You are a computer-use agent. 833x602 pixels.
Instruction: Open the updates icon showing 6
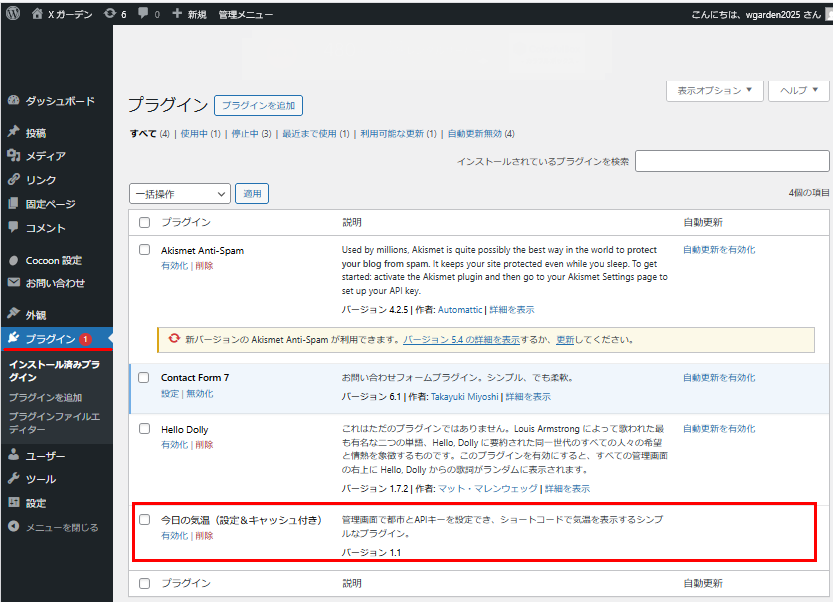point(109,14)
